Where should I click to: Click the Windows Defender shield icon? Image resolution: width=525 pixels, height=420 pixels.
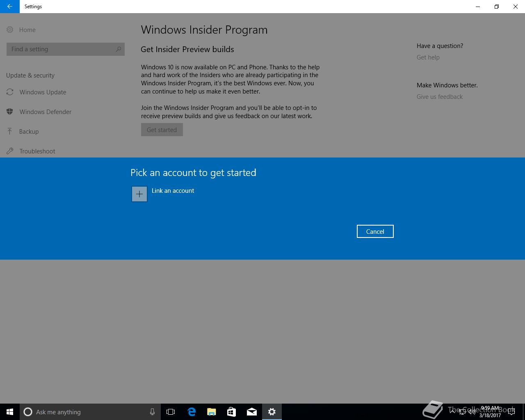(x=10, y=112)
